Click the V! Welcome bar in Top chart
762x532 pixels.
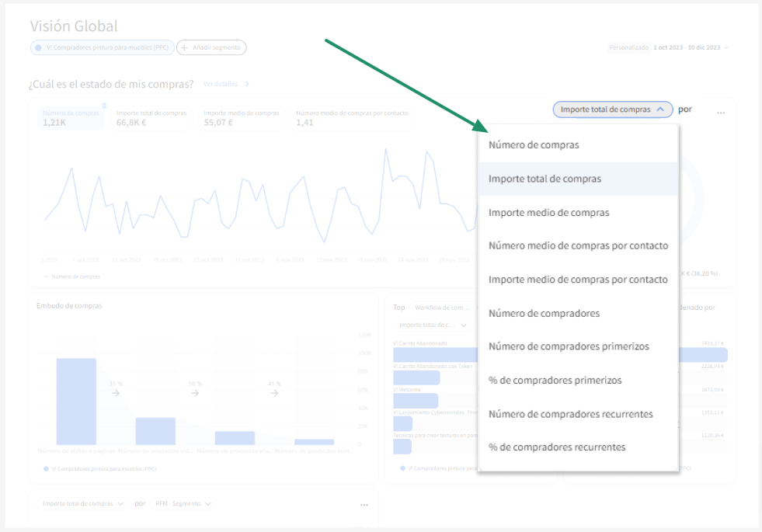416,401
